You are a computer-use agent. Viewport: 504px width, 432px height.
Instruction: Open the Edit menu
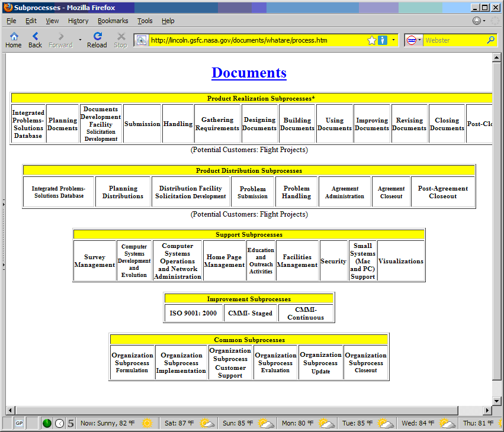coord(31,21)
